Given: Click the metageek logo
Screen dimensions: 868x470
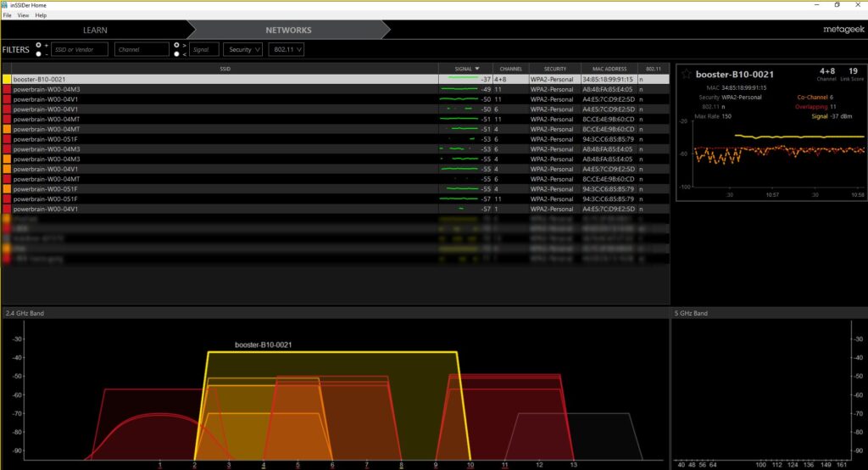Looking at the screenshot, I should (x=843, y=30).
